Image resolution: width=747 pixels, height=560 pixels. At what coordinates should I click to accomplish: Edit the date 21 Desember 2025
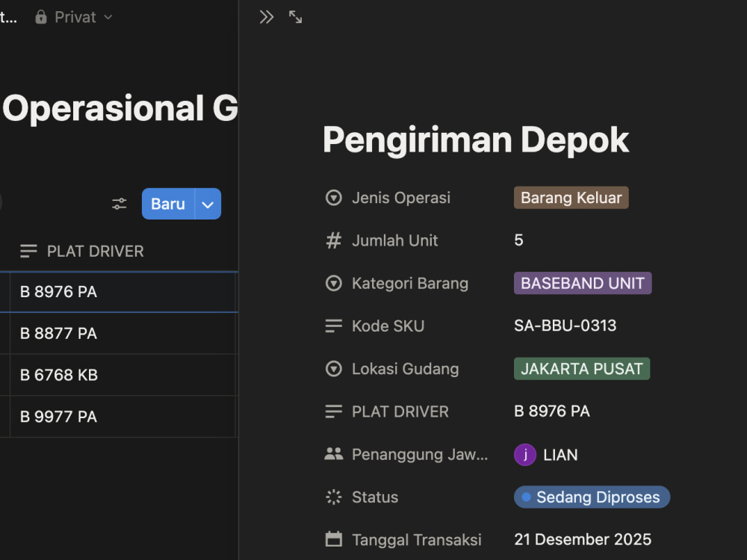point(583,540)
